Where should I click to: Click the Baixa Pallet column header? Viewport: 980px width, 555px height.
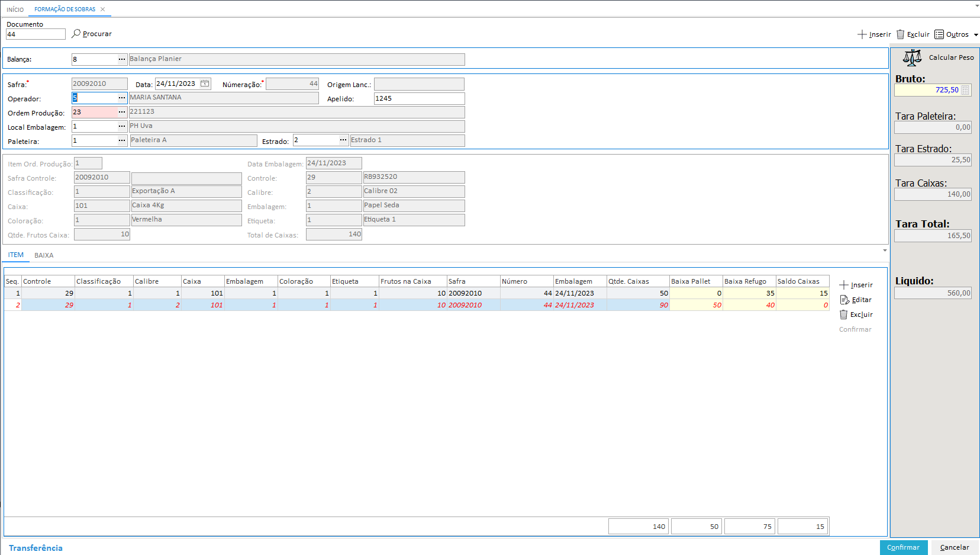coord(696,281)
